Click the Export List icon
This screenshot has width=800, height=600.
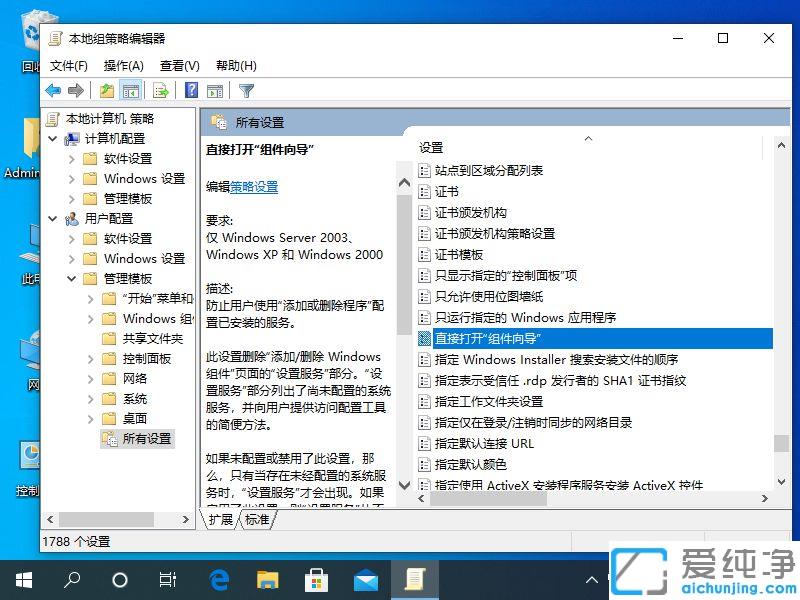click(160, 90)
